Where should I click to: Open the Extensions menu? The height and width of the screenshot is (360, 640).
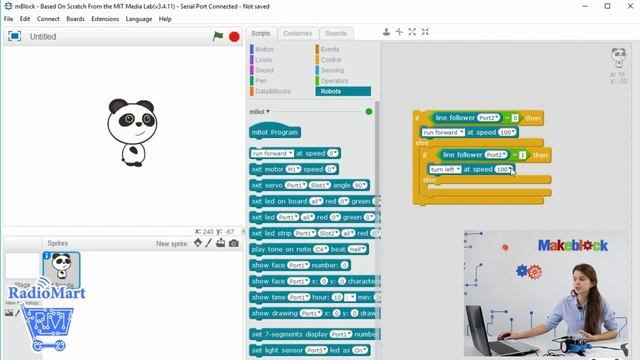tap(105, 19)
